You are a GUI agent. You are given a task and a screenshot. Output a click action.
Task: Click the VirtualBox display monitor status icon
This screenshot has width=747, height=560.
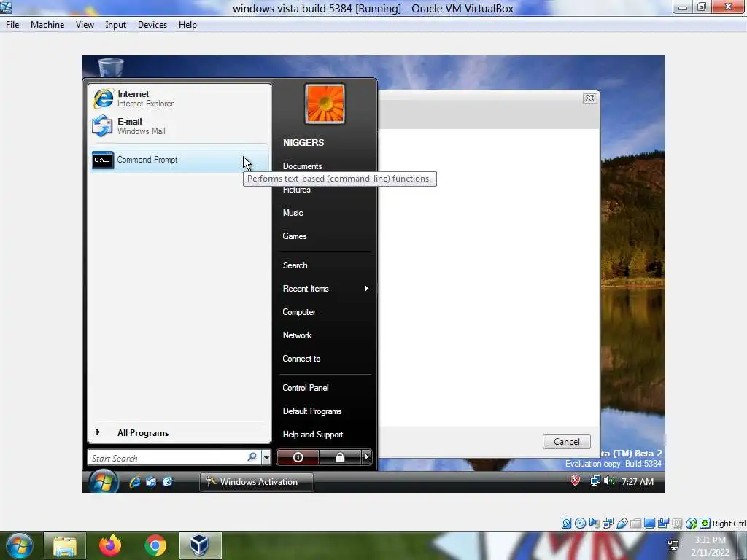pyautogui.click(x=649, y=524)
